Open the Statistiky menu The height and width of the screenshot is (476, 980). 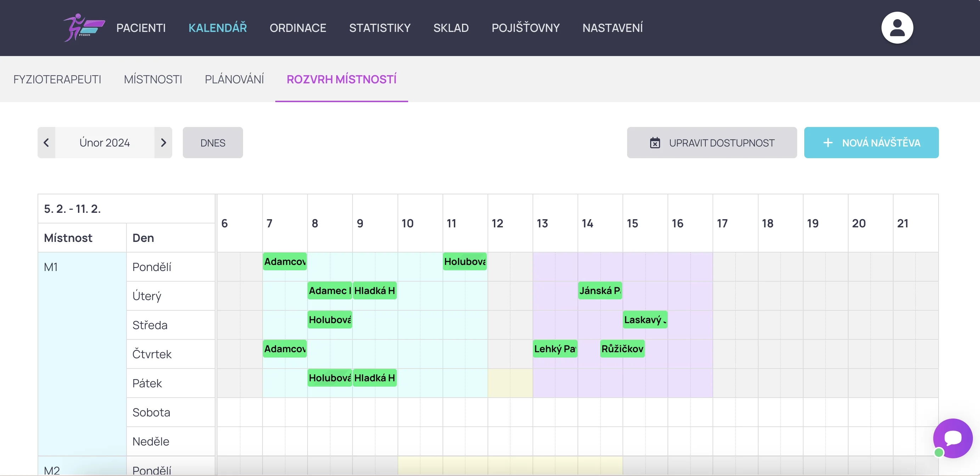(379, 28)
